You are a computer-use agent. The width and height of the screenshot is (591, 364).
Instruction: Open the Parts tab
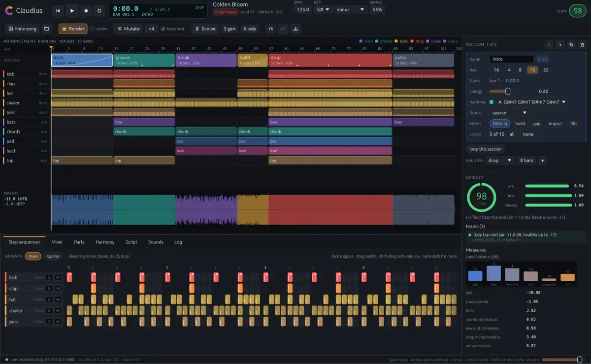[x=79, y=242]
